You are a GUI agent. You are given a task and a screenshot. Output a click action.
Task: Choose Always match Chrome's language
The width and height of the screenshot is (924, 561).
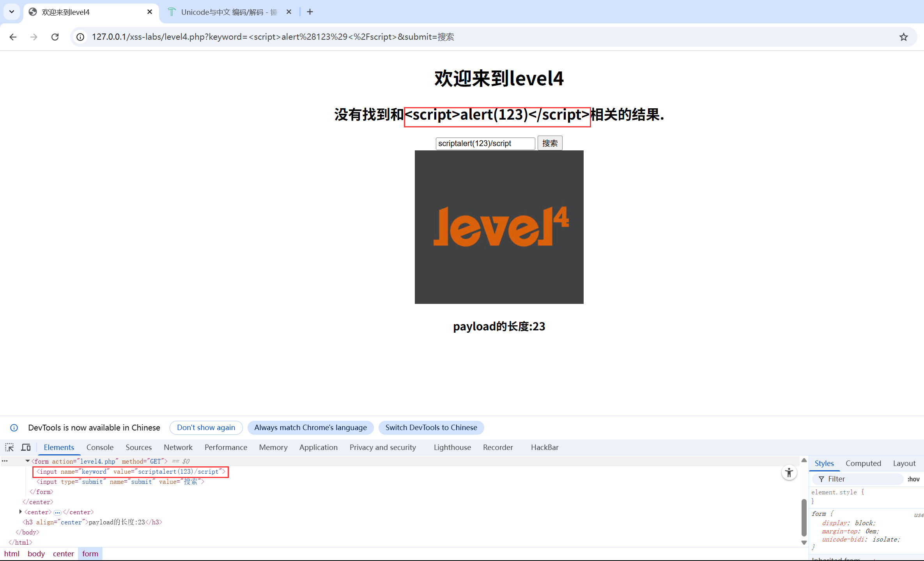tap(310, 428)
